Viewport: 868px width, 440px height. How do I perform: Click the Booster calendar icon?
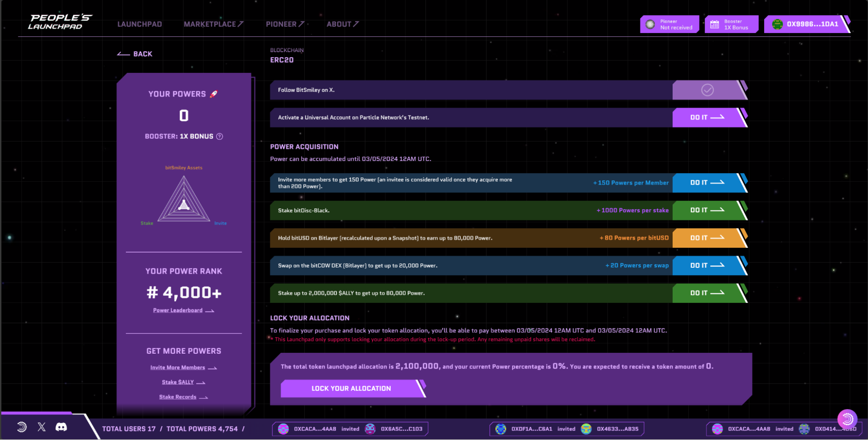714,24
